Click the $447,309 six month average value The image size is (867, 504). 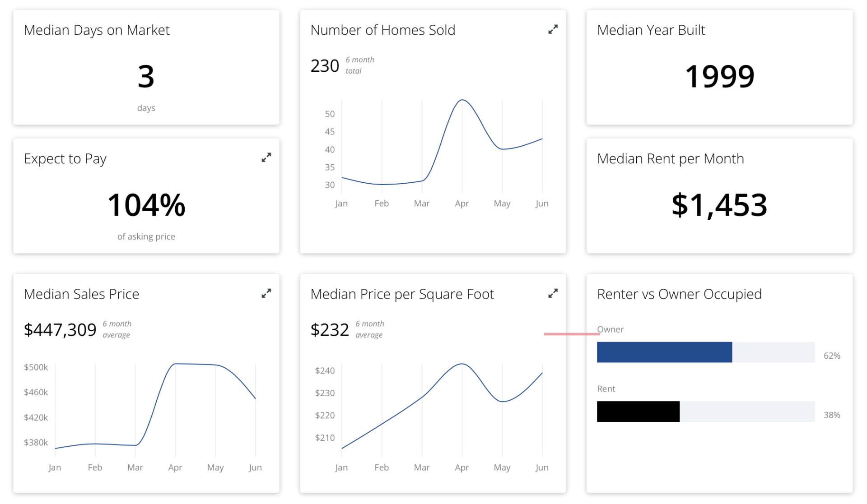coord(60,330)
